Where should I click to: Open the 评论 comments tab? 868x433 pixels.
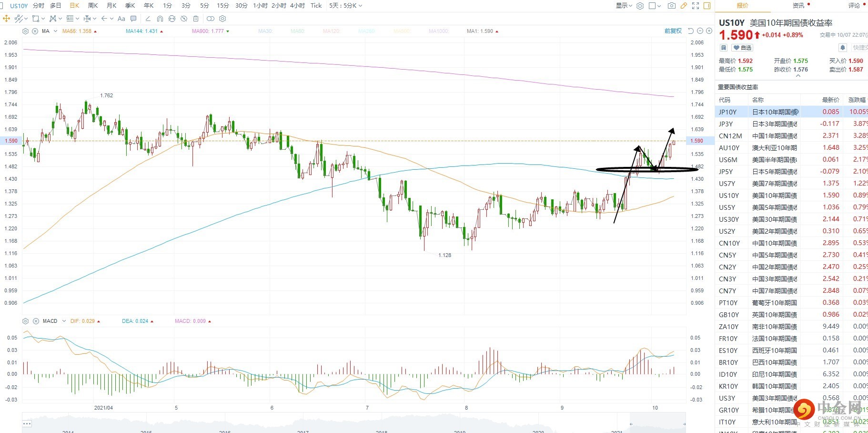pyautogui.click(x=854, y=6)
